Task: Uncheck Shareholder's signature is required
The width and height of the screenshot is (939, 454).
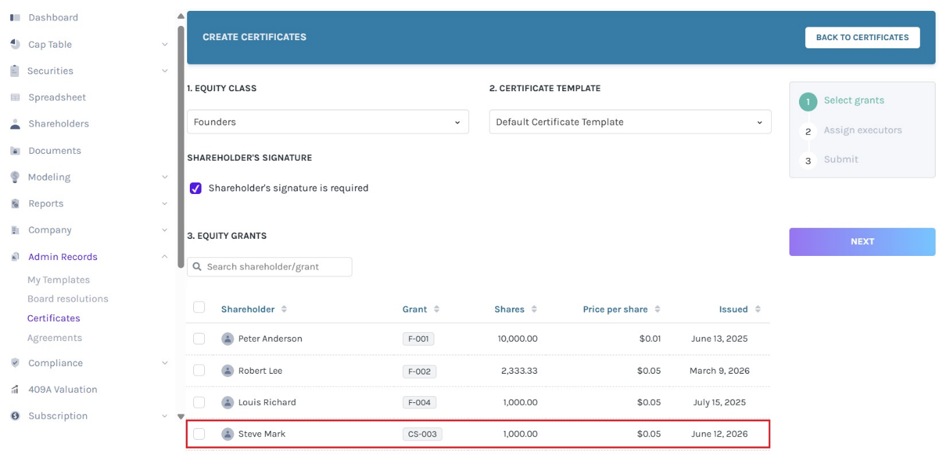Action: click(x=196, y=188)
